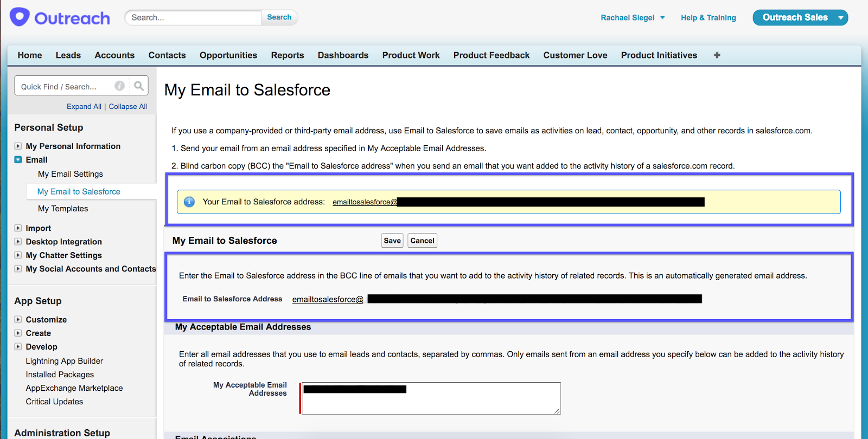Viewport: 868px width, 439px height.
Task: Open the Accounts tab
Action: pyautogui.click(x=114, y=55)
